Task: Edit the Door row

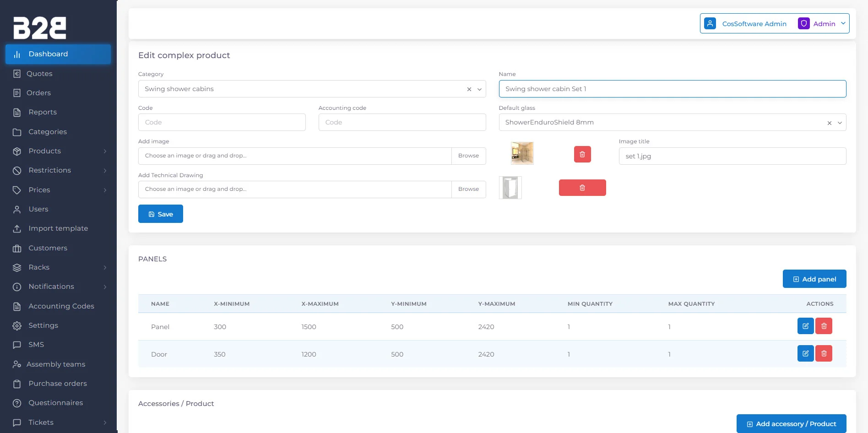Action: click(x=805, y=354)
